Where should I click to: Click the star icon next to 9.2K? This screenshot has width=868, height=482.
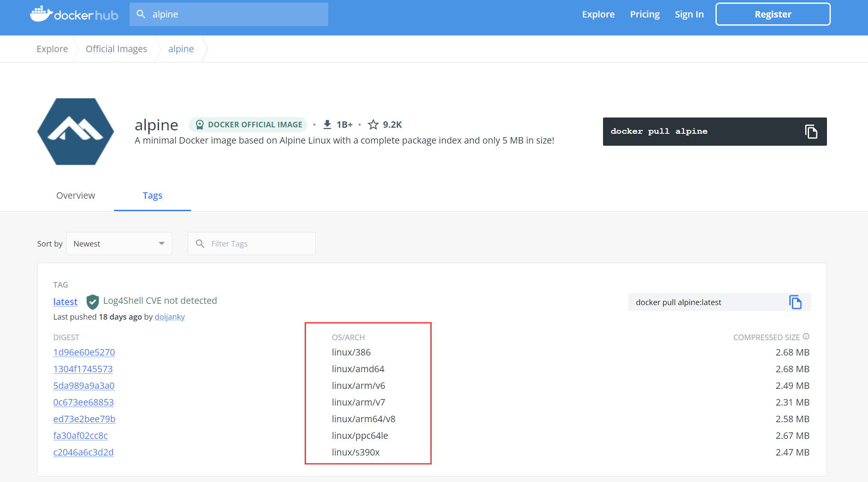373,124
